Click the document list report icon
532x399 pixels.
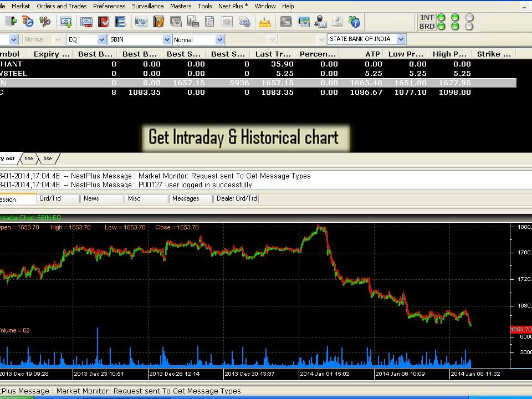click(209, 22)
